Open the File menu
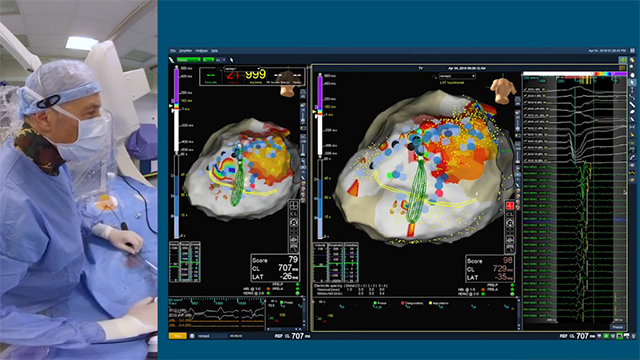Viewport: 640px width, 360px height. pos(173,51)
